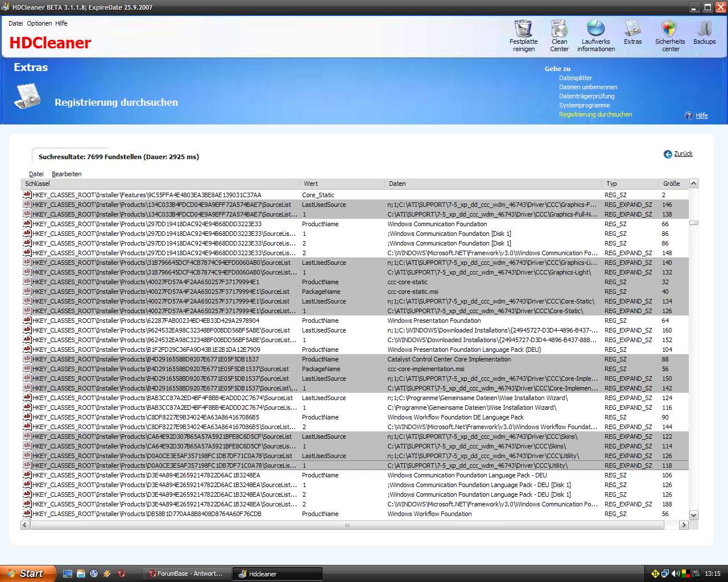Click the vertical scrollbar up arrow
Image resolution: width=728 pixels, height=582 pixels.
click(693, 184)
